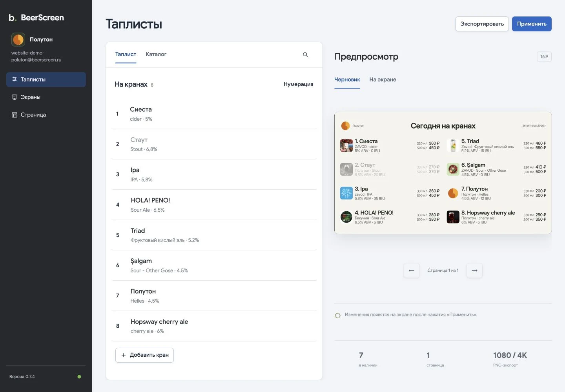Click the На кранах section heading

click(131, 84)
